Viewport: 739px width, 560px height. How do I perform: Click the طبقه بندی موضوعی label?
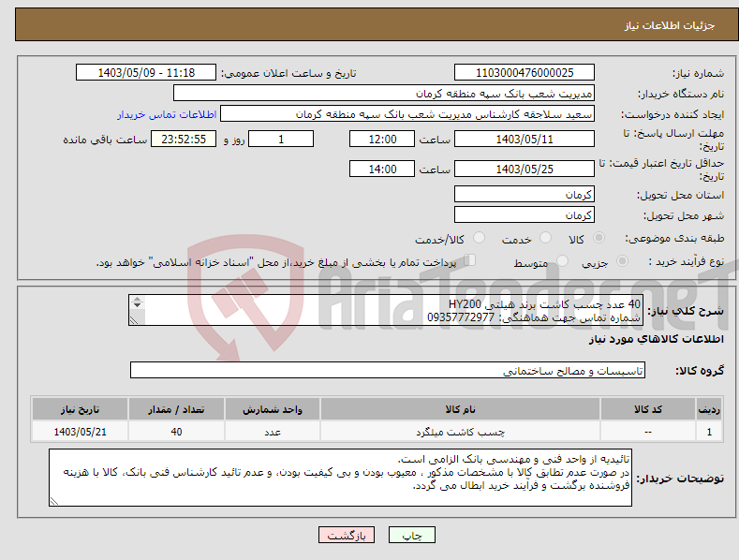674,238
